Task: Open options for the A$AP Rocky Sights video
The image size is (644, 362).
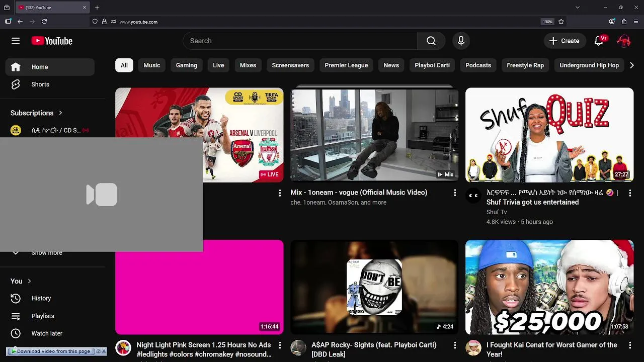Action: [455, 345]
